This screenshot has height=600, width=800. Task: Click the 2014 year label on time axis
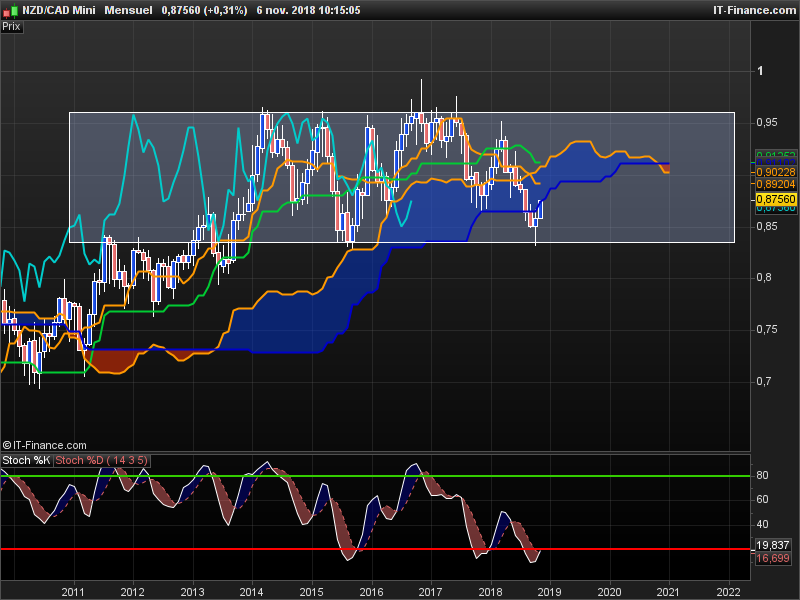[x=252, y=592]
